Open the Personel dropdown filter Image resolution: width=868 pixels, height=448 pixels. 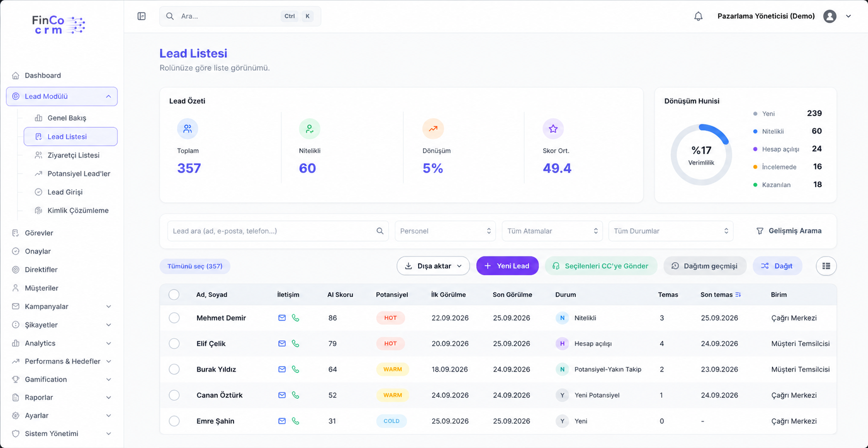pyautogui.click(x=445, y=231)
